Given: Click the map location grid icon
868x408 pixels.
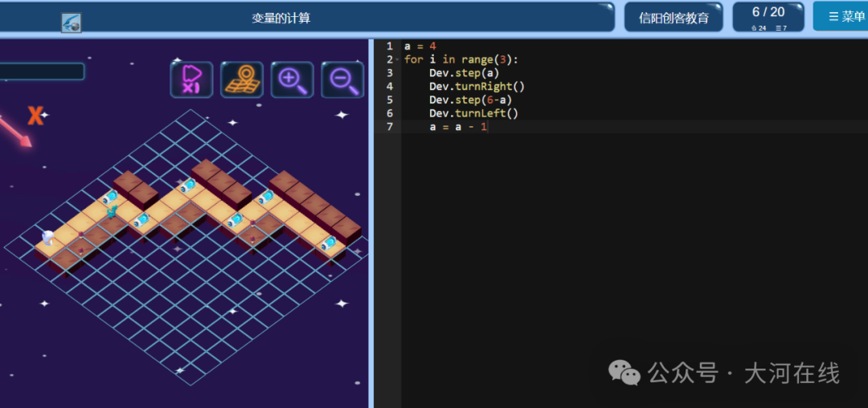Looking at the screenshot, I should [x=242, y=80].
